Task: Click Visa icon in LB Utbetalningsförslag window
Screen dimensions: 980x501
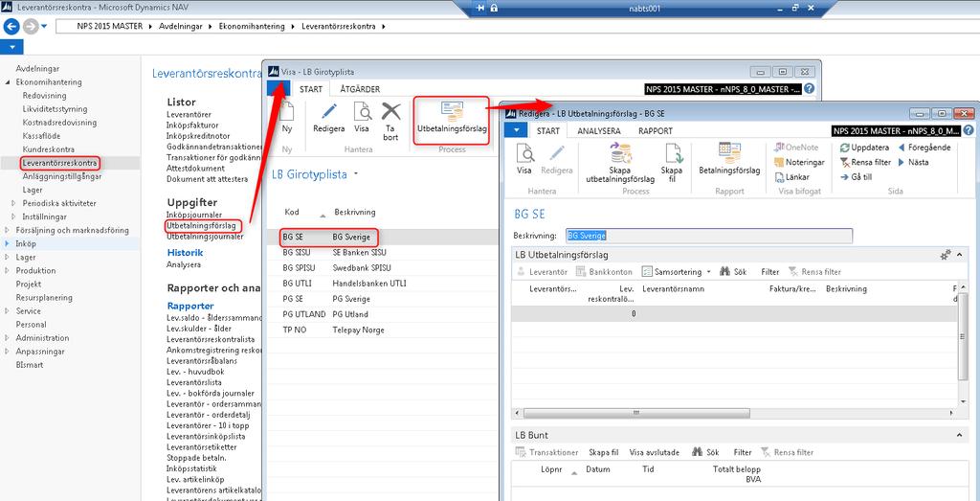Action: (x=525, y=154)
